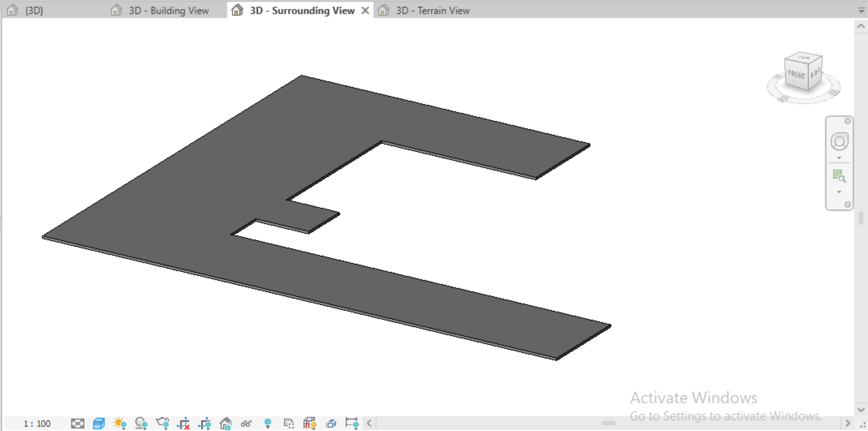The height and width of the screenshot is (431, 868).
Task: Click Temporary View Properties icon
Action: (x=289, y=423)
